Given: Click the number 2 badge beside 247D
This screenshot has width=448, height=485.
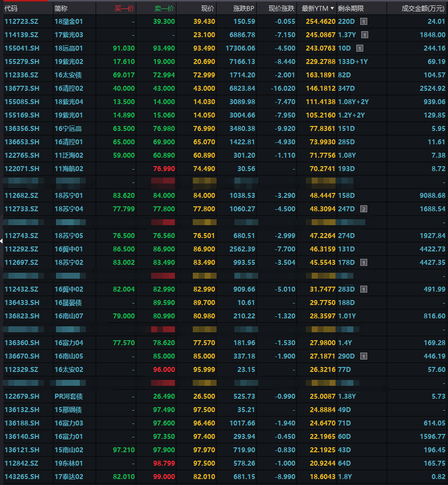Looking at the screenshot, I should pyautogui.click(x=364, y=209).
